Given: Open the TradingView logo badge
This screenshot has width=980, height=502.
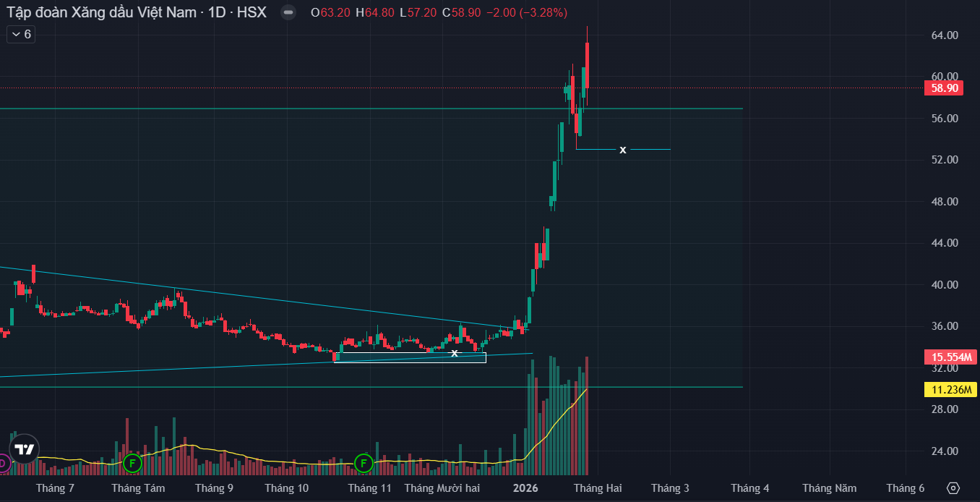Looking at the screenshot, I should tap(25, 449).
